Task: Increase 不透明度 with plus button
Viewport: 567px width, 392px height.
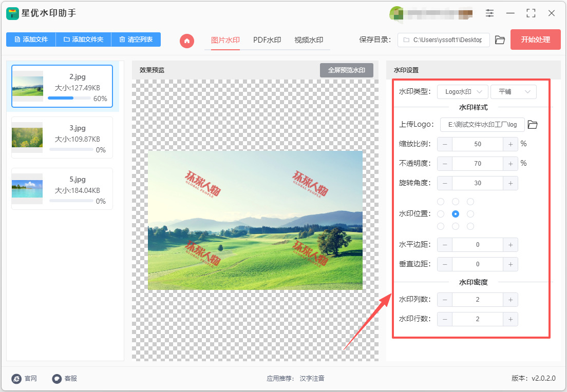Action: pyautogui.click(x=510, y=164)
